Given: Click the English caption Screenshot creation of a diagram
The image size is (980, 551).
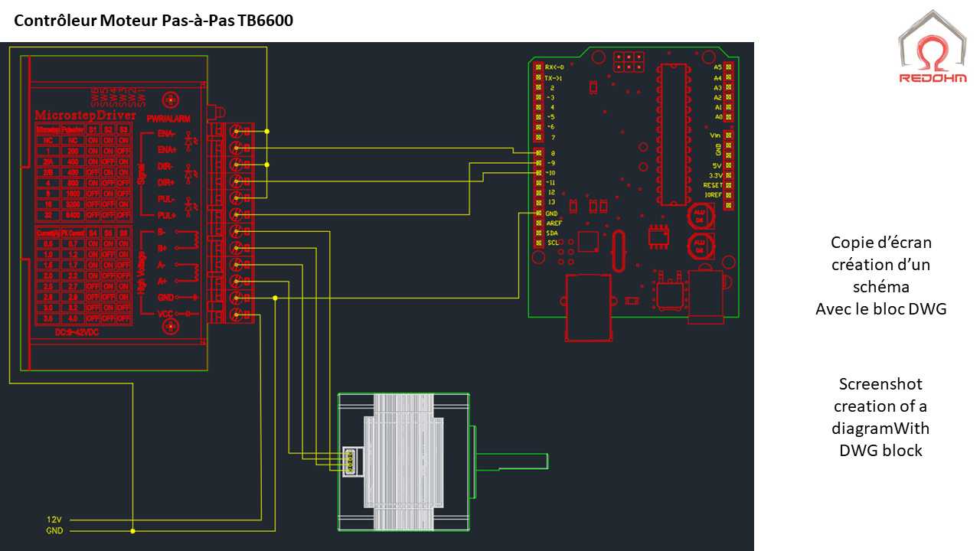Looking at the screenshot, I should tap(880, 417).
